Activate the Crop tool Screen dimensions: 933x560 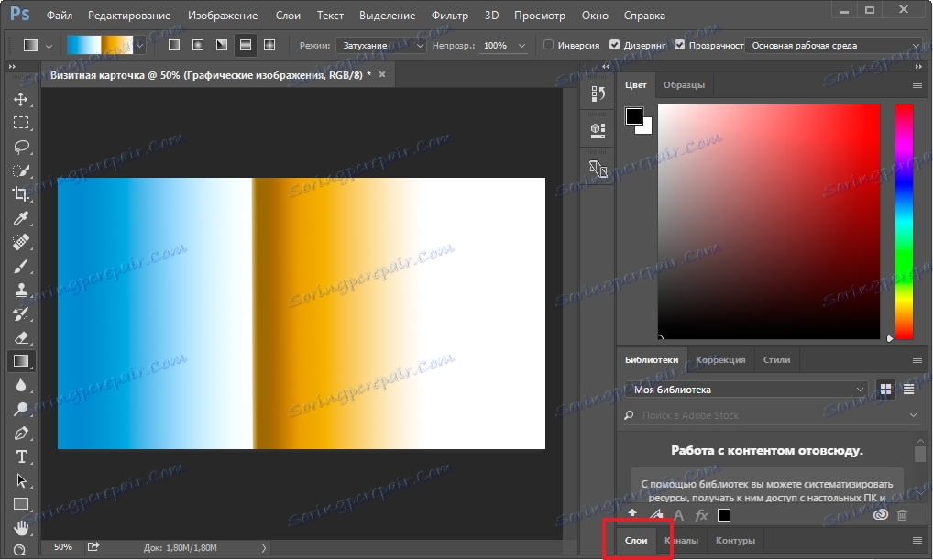tap(20, 194)
